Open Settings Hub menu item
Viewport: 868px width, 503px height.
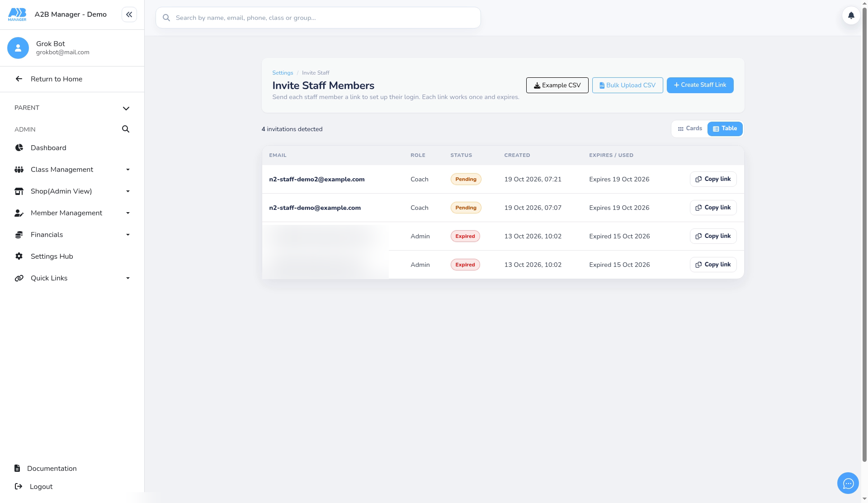tap(72, 256)
